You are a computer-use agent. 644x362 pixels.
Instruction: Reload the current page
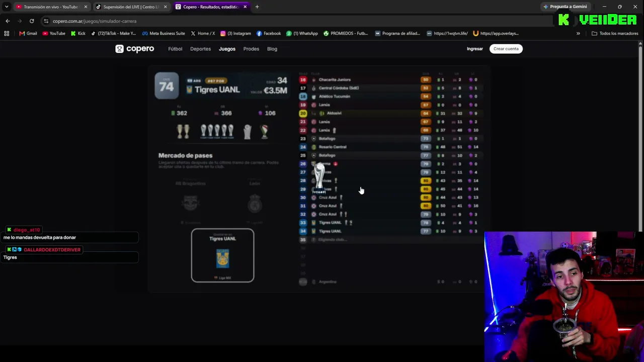(x=32, y=21)
